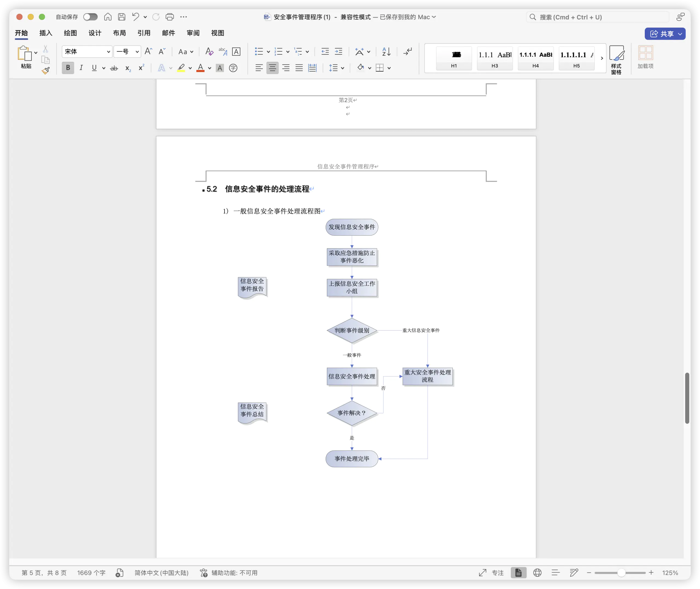
Task: Switch to web layout view icon
Action: click(537, 573)
